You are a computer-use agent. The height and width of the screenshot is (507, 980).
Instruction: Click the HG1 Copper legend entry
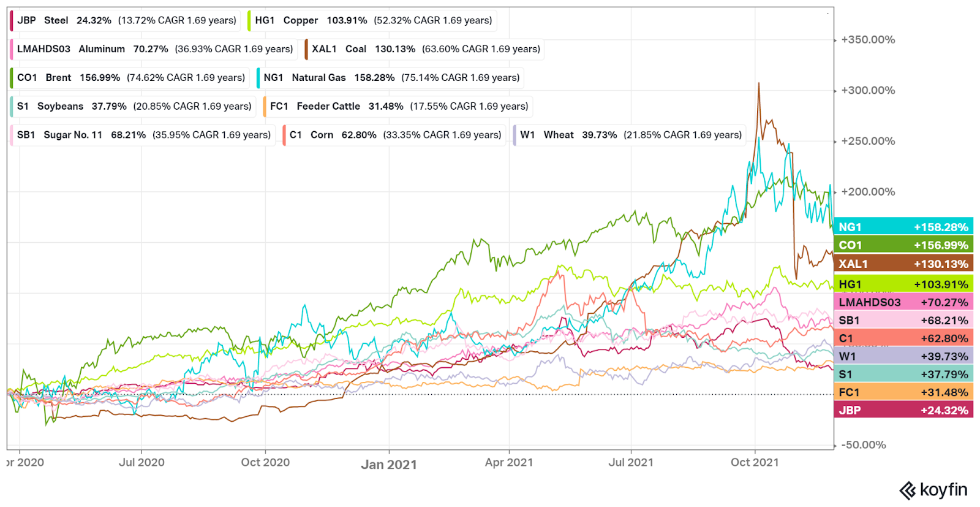coord(372,20)
